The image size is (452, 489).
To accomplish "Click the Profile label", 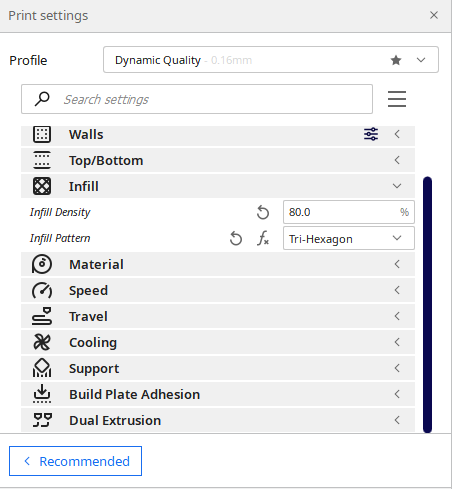I will tap(28, 60).
